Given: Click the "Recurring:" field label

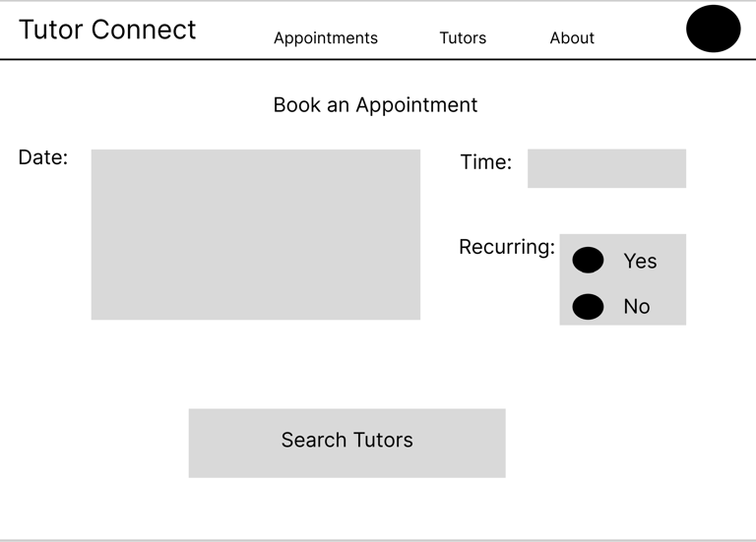Looking at the screenshot, I should point(507,247).
